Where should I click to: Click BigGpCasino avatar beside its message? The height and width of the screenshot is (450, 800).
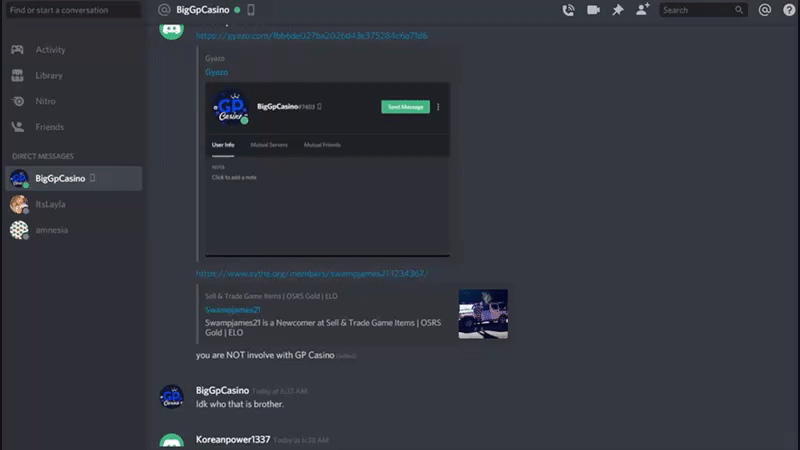[171, 397]
